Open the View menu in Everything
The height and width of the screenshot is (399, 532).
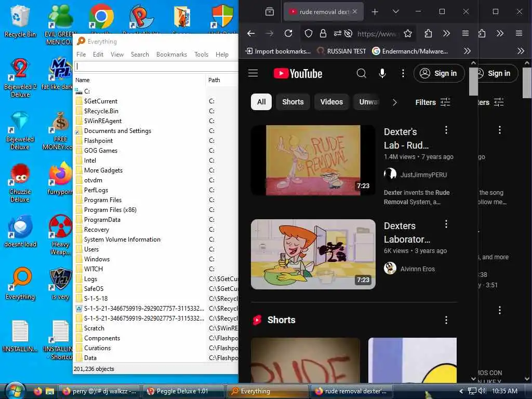[x=117, y=54]
